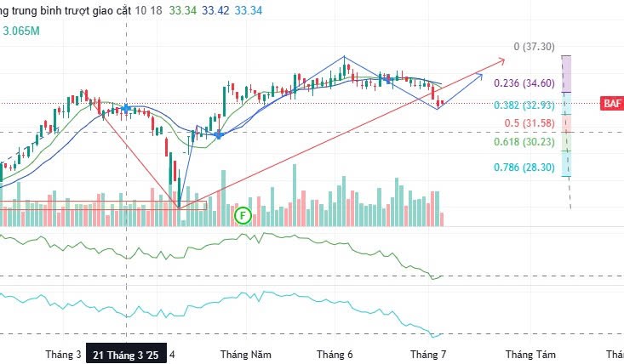
Task: Click the red trend arrow head
Action: [502, 60]
